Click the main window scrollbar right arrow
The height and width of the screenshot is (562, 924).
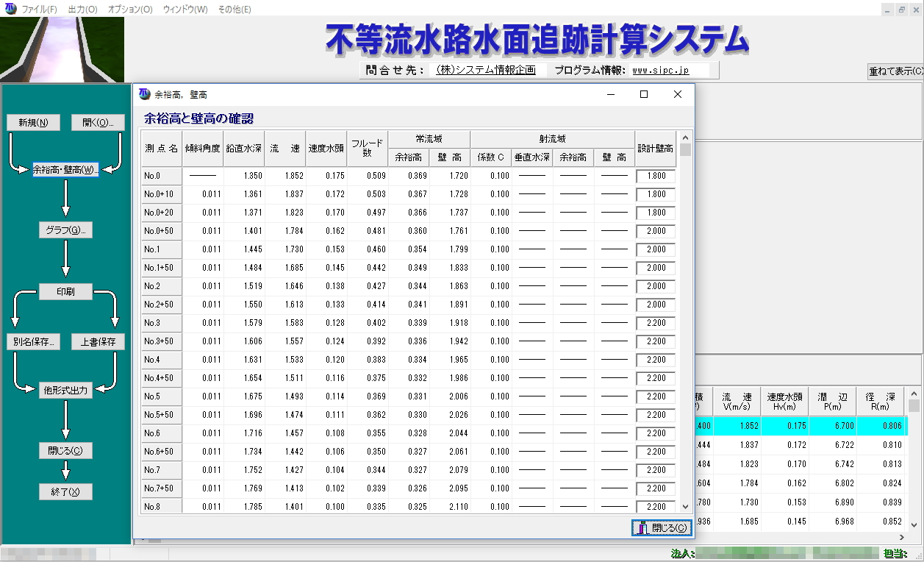[x=902, y=538]
